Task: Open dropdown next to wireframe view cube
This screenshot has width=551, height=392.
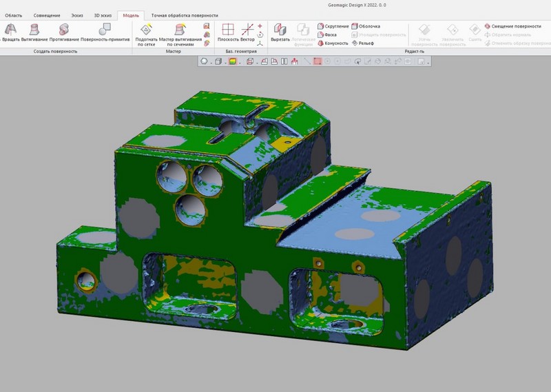Action: tap(257, 63)
